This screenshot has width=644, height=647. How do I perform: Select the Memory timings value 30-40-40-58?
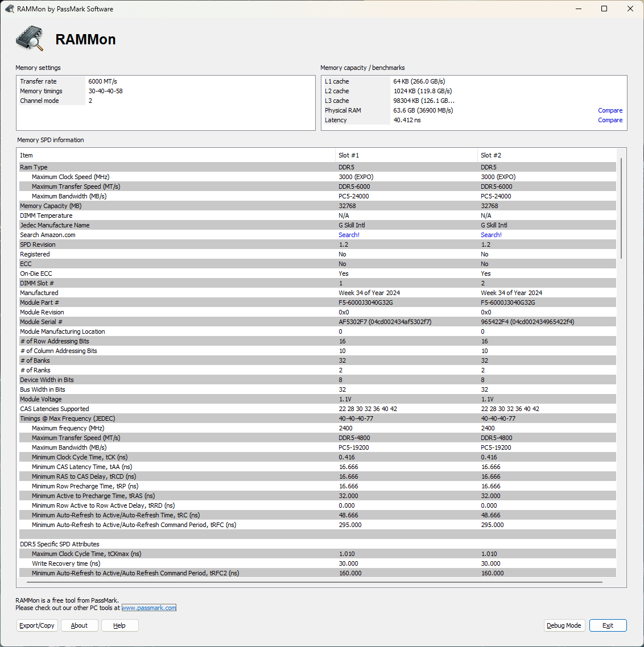click(x=105, y=91)
